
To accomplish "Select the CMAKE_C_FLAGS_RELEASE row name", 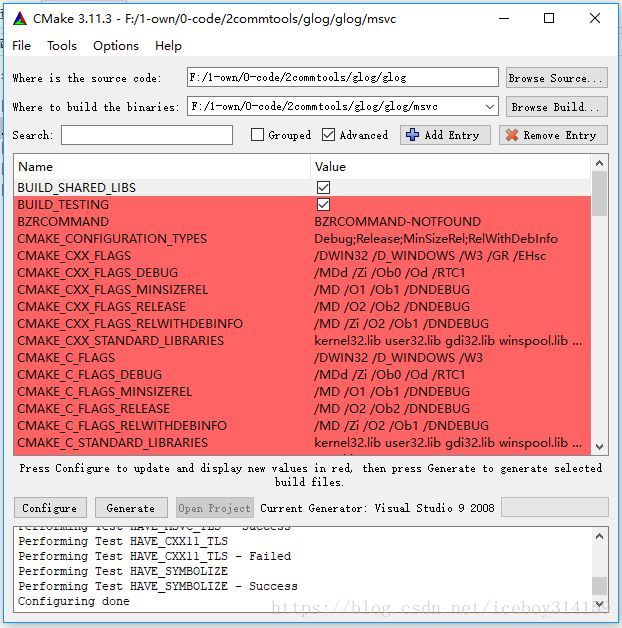I will 94,409.
